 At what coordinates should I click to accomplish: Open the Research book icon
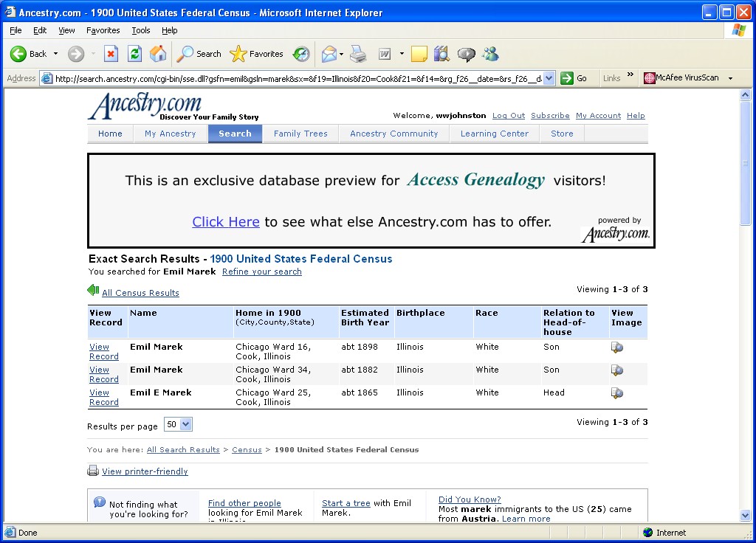pos(441,54)
